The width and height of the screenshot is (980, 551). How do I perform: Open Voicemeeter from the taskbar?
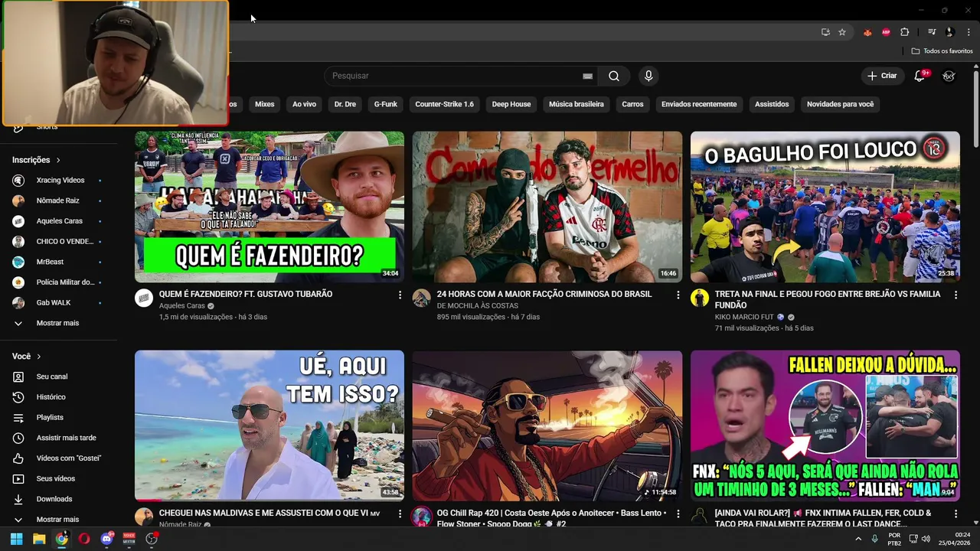(x=129, y=539)
